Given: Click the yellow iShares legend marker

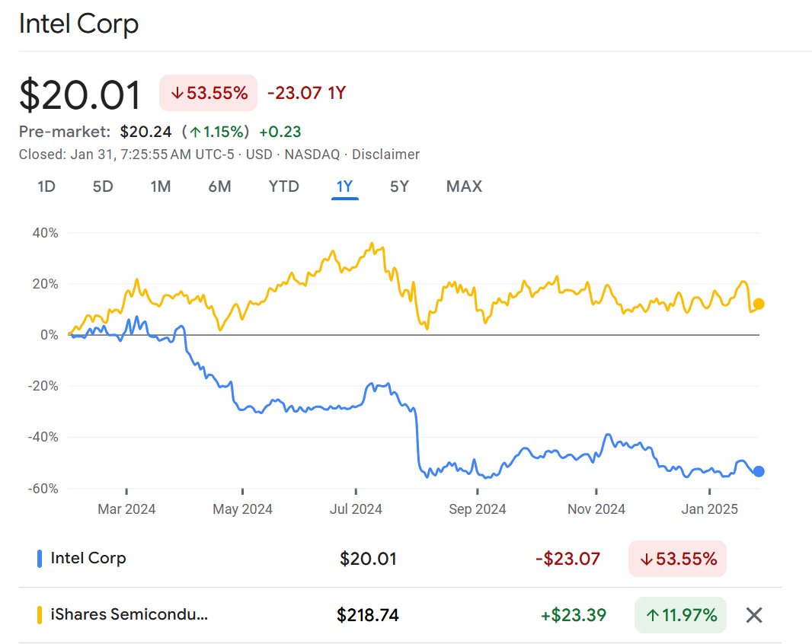Looking at the screenshot, I should pos(39,615).
